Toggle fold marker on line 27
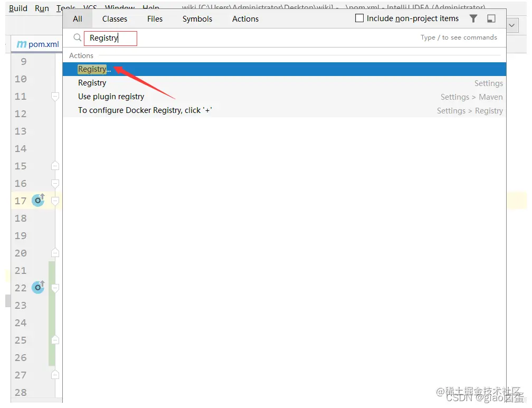The height and width of the screenshot is (408, 532). pyautogui.click(x=55, y=375)
